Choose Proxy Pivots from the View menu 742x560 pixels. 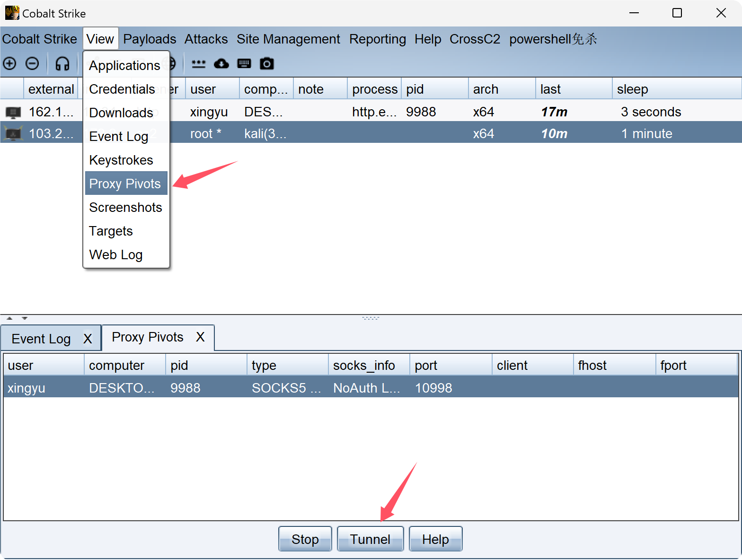point(126,184)
